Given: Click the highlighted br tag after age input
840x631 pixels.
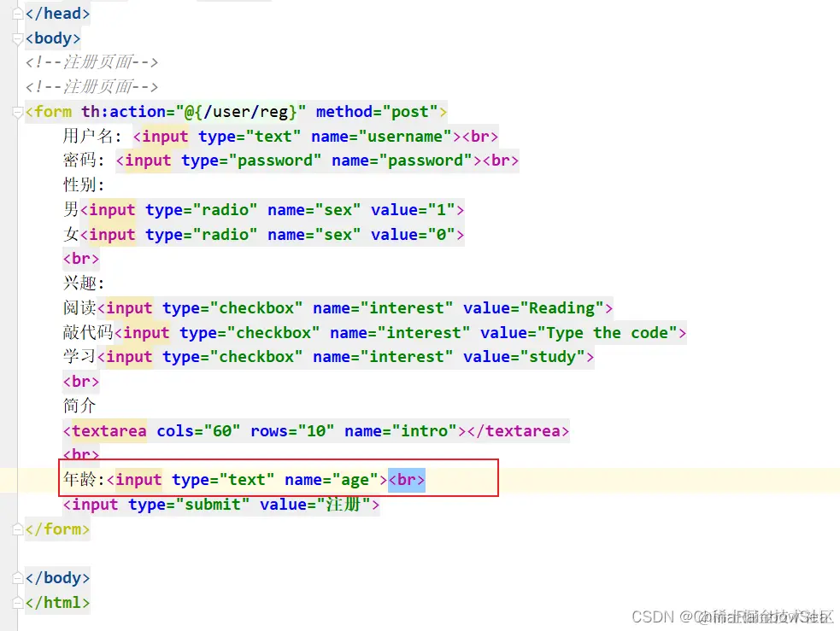Looking at the screenshot, I should pos(407,480).
